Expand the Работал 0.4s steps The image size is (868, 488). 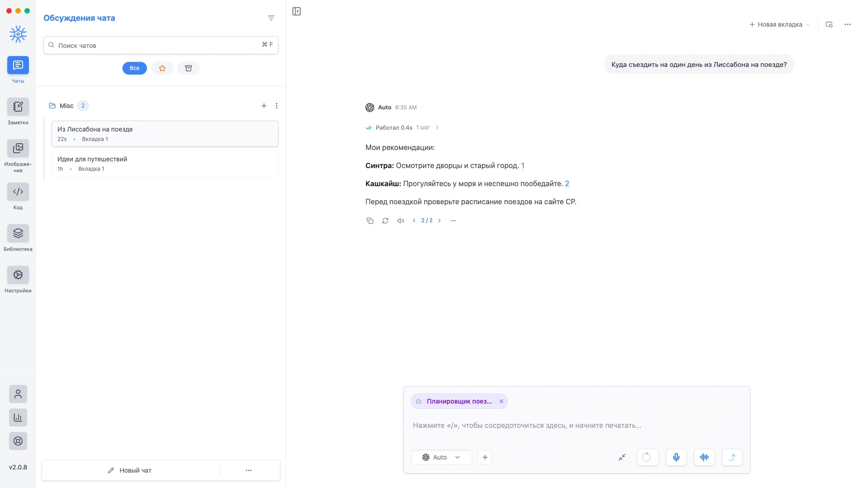(402, 127)
